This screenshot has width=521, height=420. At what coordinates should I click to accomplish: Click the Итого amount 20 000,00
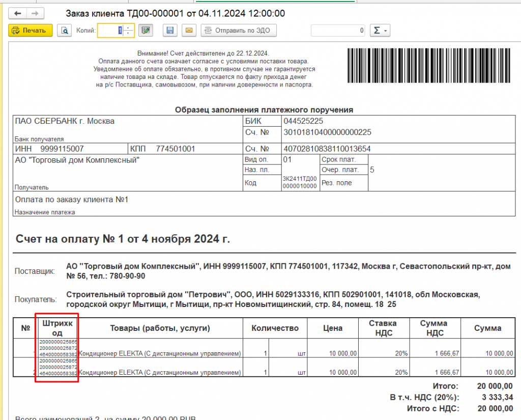495,386
